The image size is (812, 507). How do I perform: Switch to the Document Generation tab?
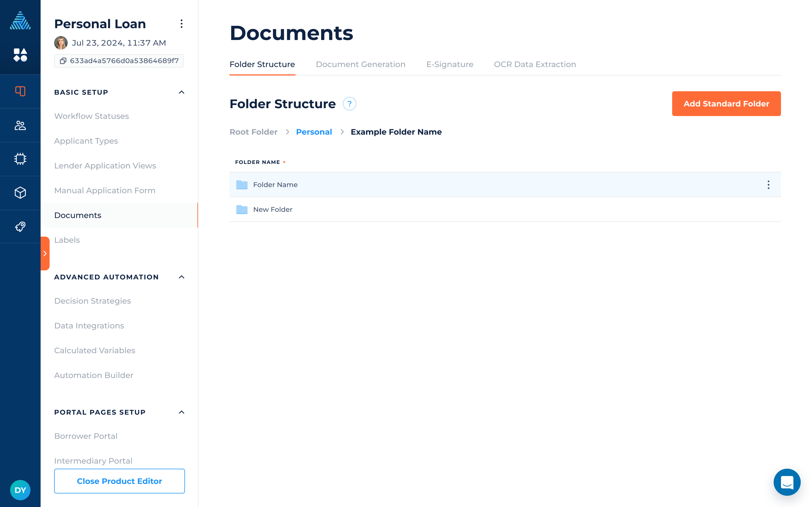(360, 65)
